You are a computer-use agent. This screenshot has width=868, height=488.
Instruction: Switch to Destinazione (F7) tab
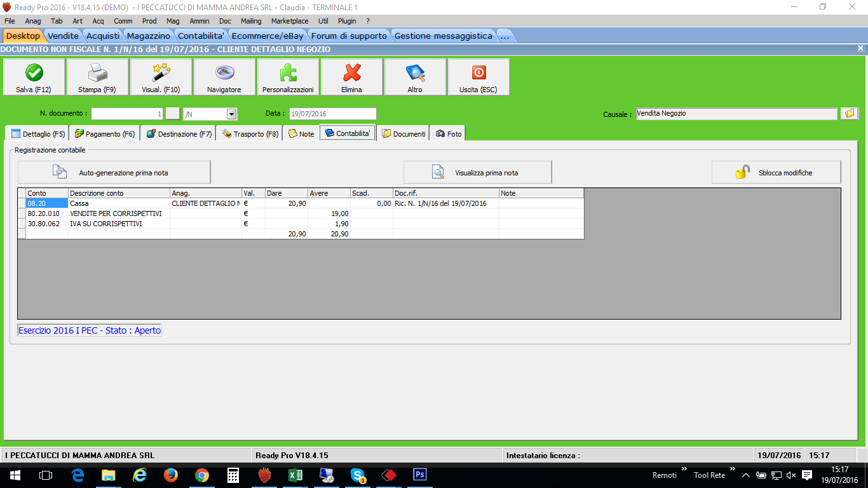(x=178, y=134)
